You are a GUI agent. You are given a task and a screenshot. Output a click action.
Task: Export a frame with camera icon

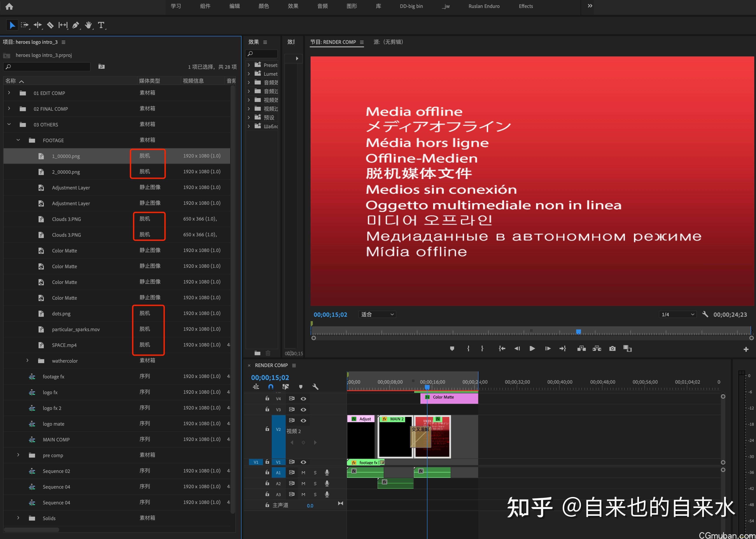point(612,348)
